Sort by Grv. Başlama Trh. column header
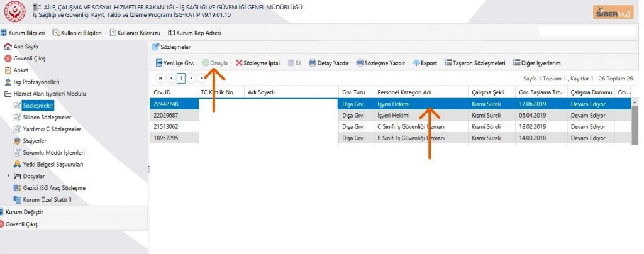This screenshot has width=644, height=254. [x=538, y=92]
